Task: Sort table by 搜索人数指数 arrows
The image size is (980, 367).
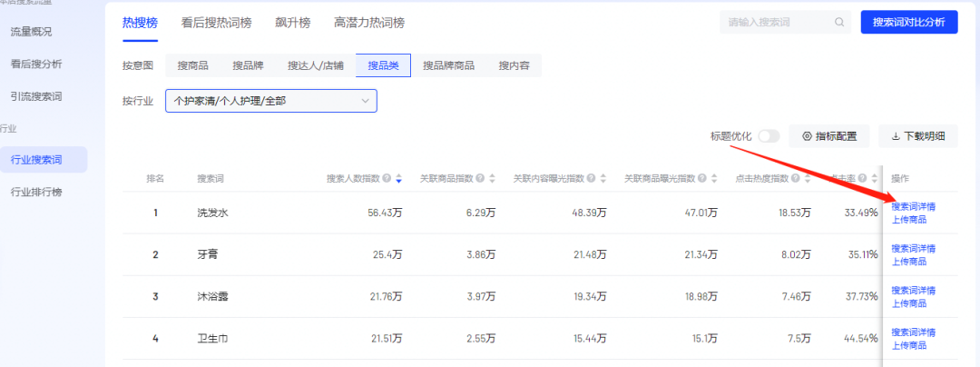Action: coord(398,179)
